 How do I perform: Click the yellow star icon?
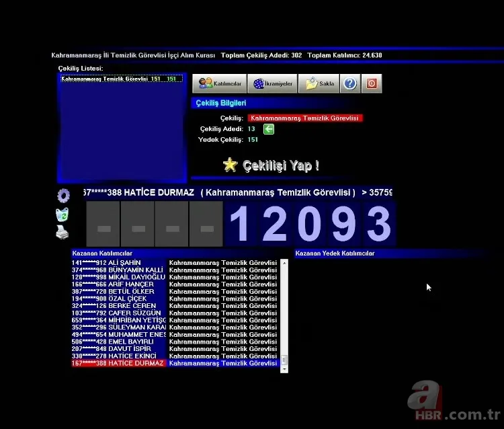(x=230, y=165)
